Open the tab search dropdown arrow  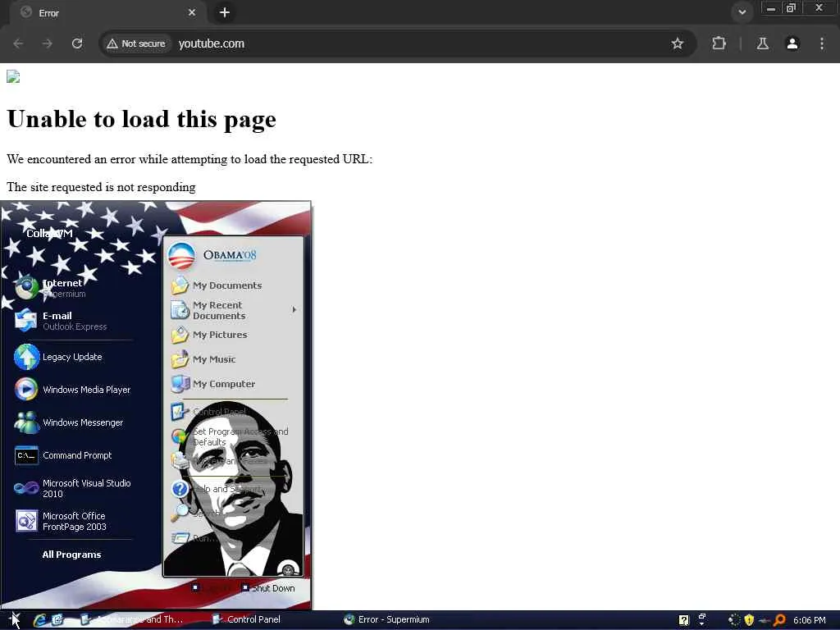[742, 12]
